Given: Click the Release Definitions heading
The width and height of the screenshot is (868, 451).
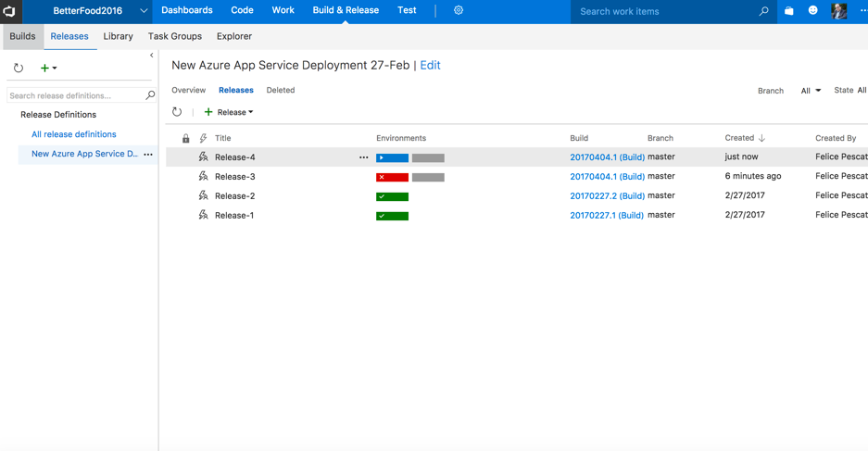Looking at the screenshot, I should point(58,115).
